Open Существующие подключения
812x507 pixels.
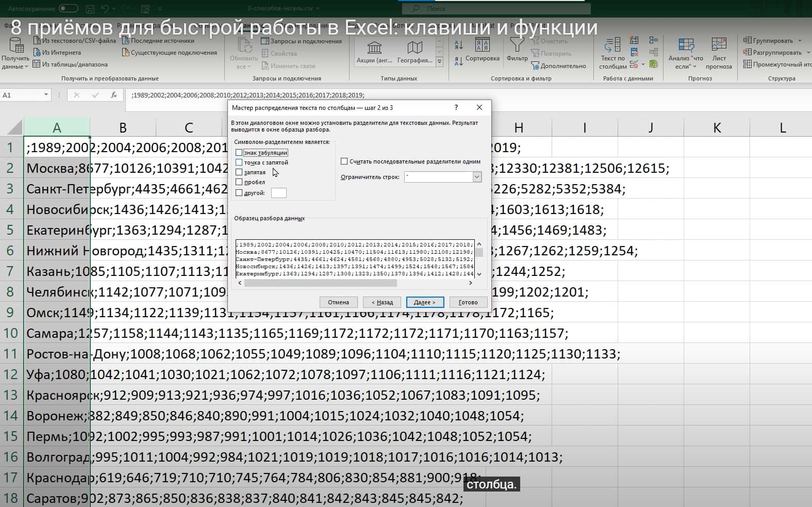[x=169, y=53]
